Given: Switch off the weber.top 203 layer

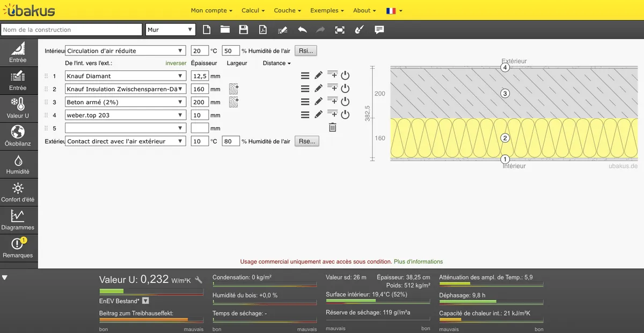Looking at the screenshot, I should (x=345, y=115).
